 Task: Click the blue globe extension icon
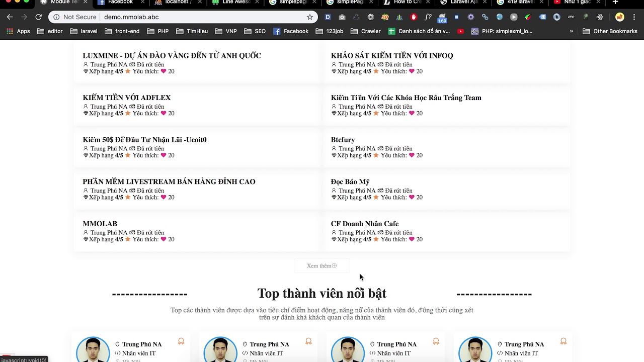[500, 17]
